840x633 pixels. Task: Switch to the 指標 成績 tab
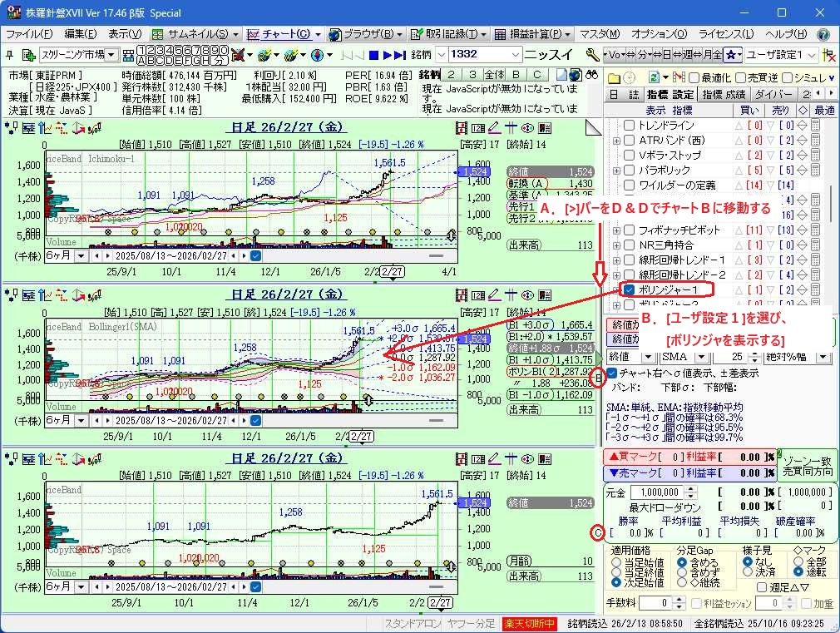tap(724, 95)
